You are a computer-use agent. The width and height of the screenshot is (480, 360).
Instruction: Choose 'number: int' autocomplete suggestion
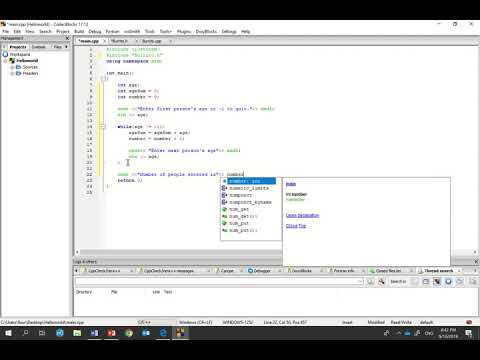coord(251,181)
